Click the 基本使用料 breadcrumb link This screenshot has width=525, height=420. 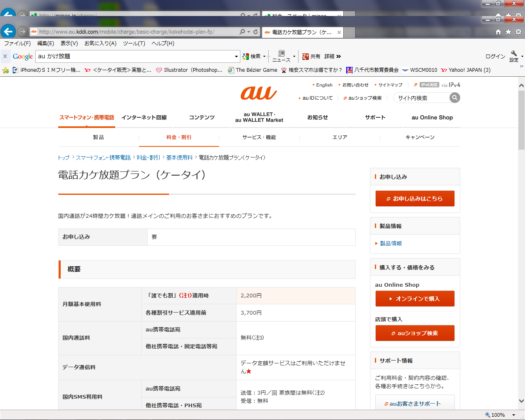[x=179, y=157]
